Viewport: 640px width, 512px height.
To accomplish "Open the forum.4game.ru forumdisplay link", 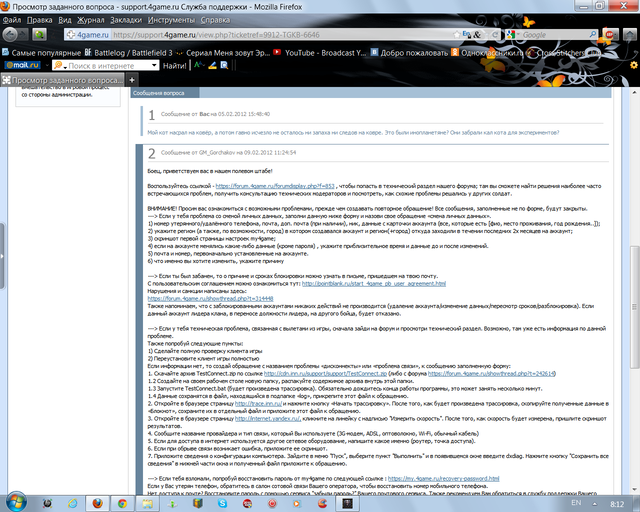I will 275,186.
